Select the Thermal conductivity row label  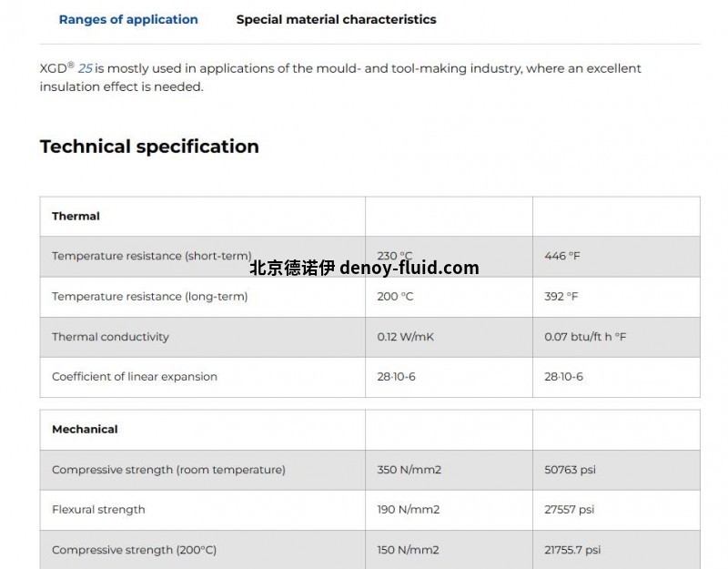[110, 337]
